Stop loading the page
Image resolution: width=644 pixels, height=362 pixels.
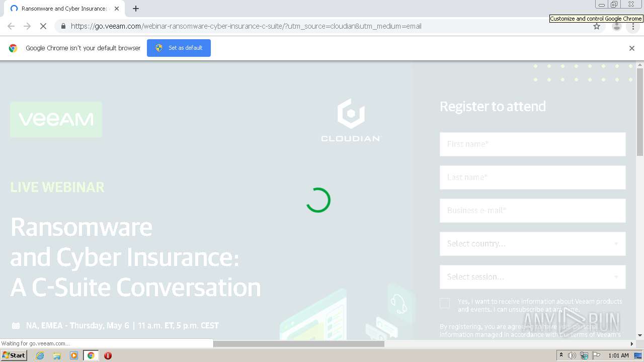tap(43, 26)
